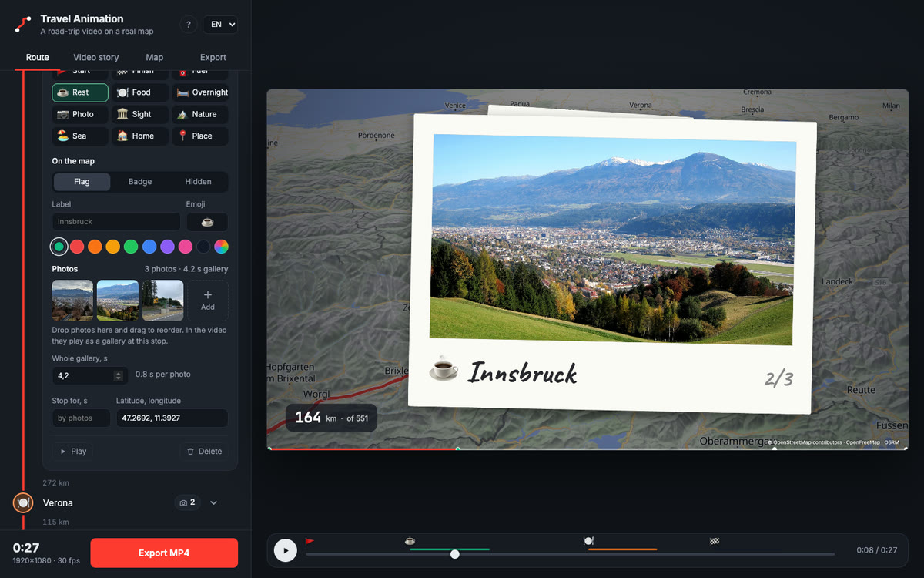
Task: Expand the Verona stop details chevron
Action: [x=214, y=502]
